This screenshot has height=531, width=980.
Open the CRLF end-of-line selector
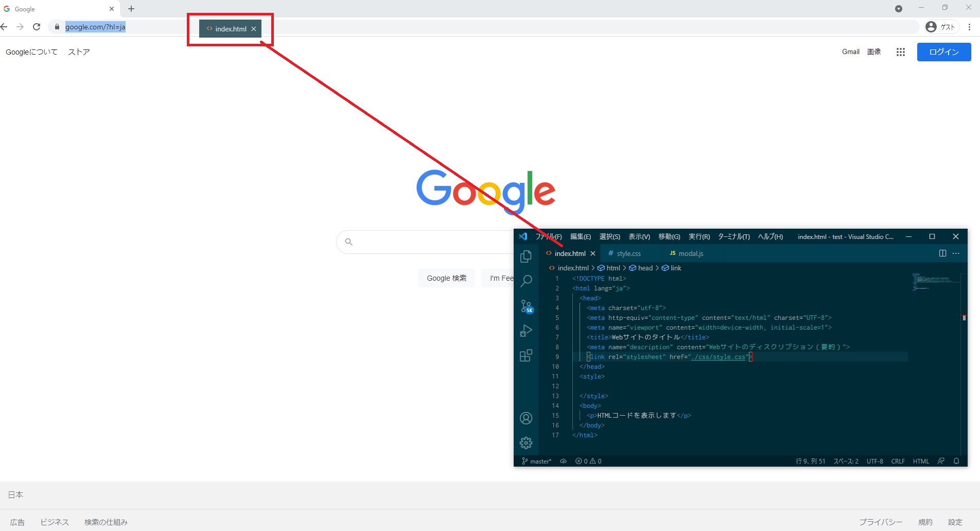(x=898, y=461)
